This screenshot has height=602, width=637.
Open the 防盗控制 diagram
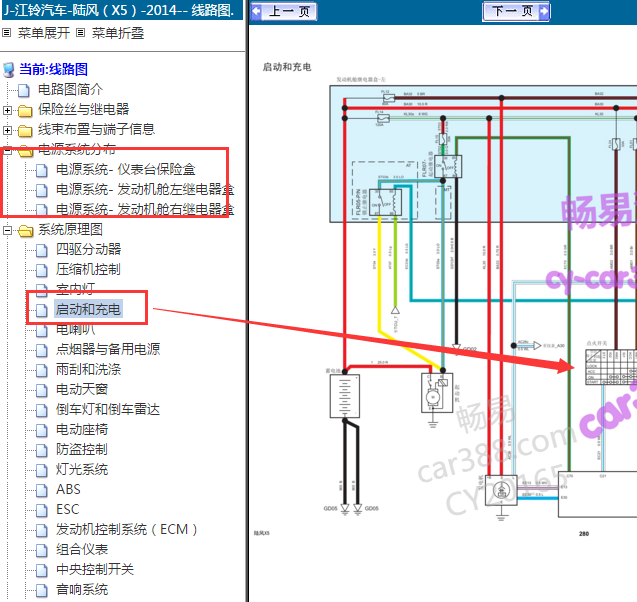[82, 449]
